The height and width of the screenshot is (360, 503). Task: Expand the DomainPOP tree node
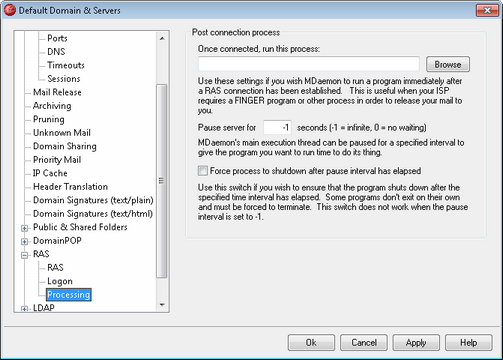(24, 241)
